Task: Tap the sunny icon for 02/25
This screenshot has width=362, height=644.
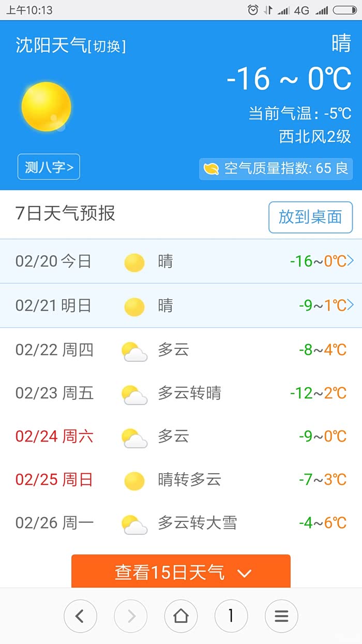Action: [x=134, y=481]
